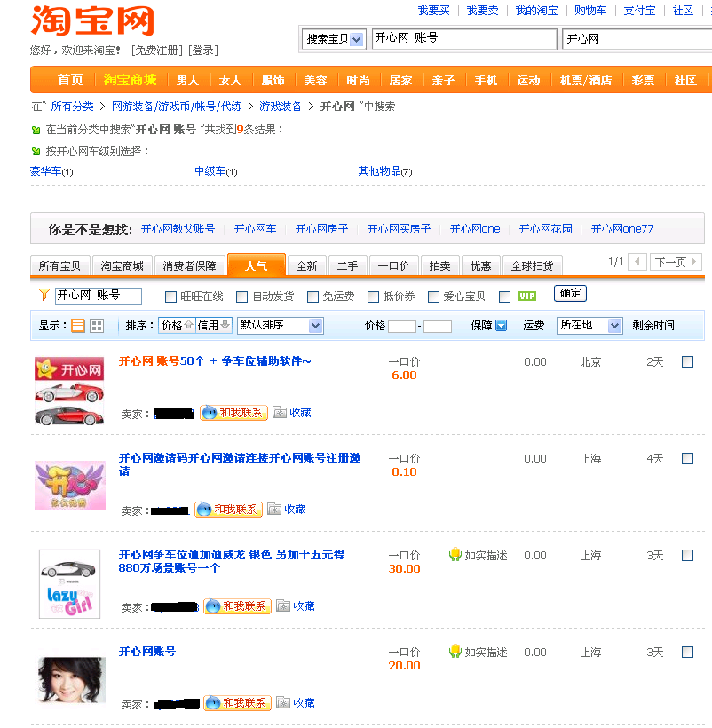
Task: Switch to the 二手 tab
Action: click(348, 266)
